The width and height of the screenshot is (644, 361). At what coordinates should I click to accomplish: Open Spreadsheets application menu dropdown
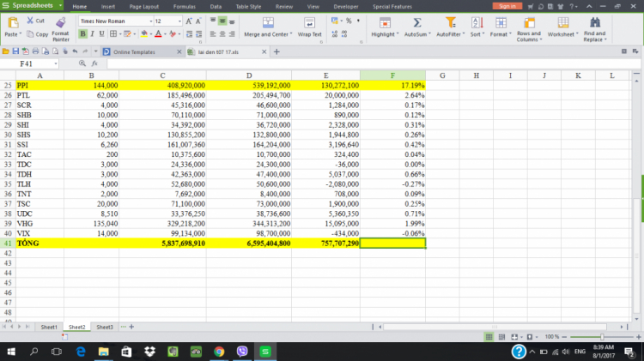pos(60,5)
